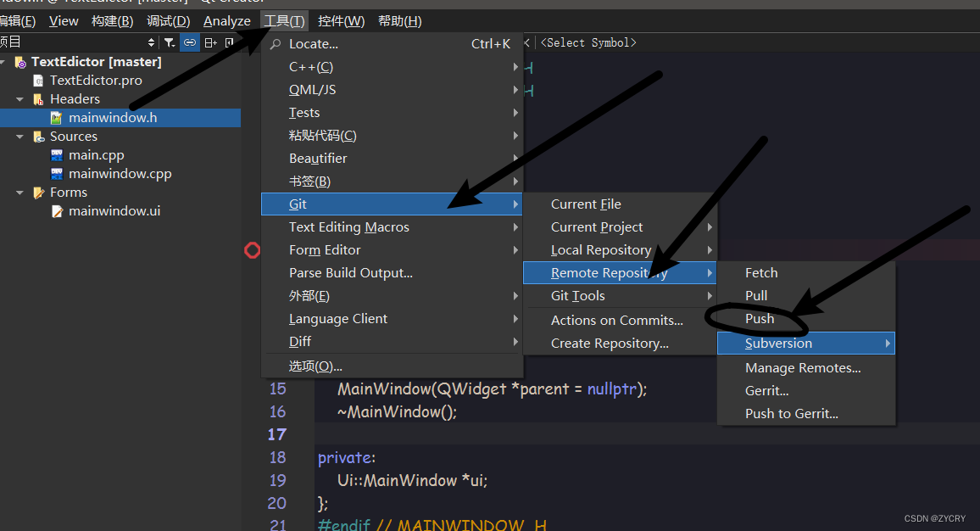Expand the Beautifier submenu

point(392,159)
